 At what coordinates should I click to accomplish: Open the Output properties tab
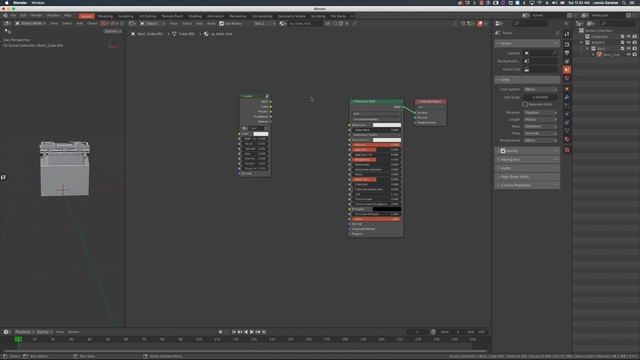[x=567, y=53]
